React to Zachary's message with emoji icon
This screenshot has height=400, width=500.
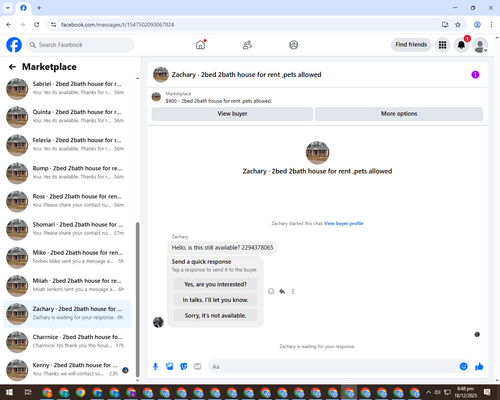(x=271, y=291)
